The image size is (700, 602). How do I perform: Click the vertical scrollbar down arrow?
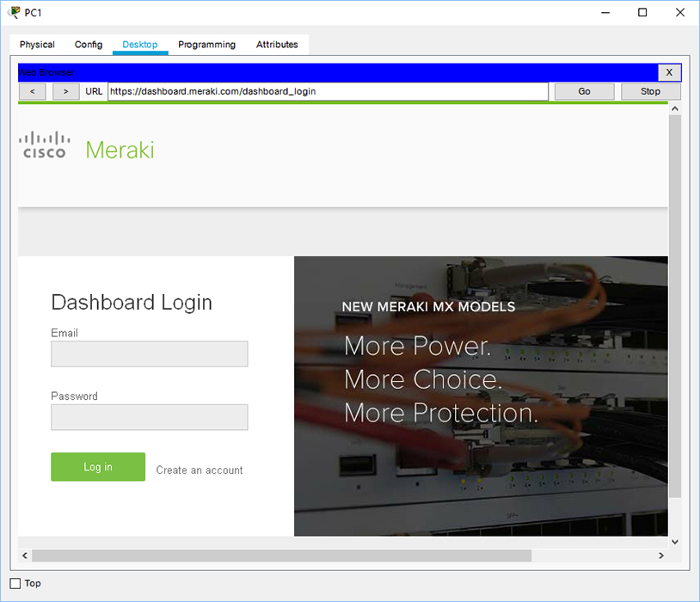(674, 542)
